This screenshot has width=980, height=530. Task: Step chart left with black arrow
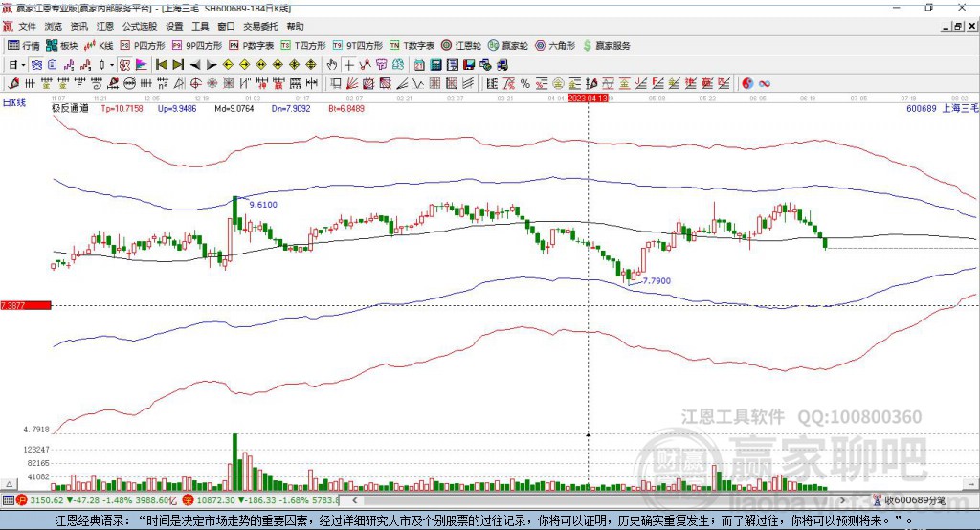point(195,65)
